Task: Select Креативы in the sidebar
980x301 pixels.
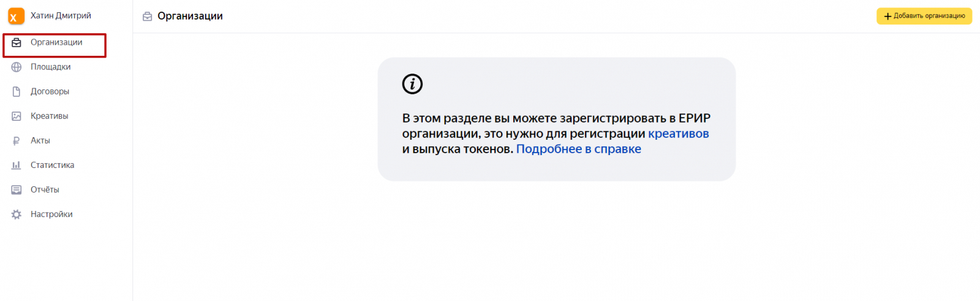Action: point(50,116)
